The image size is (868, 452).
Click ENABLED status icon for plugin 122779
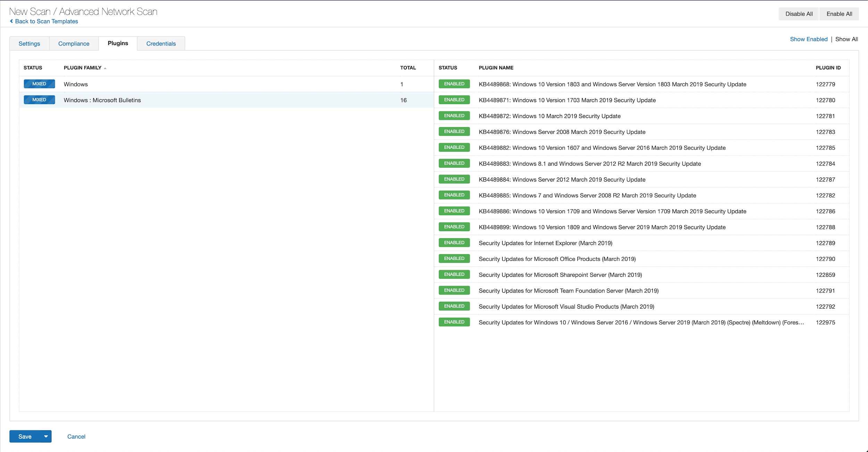[x=453, y=84]
